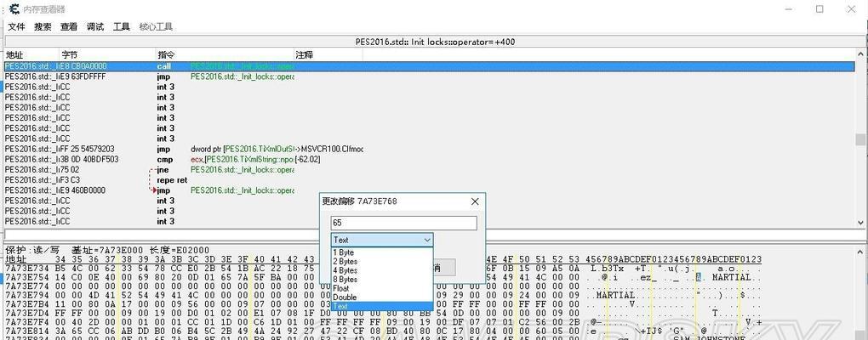The image size is (868, 340).
Task: Open the 查看 menu
Action: 69,26
